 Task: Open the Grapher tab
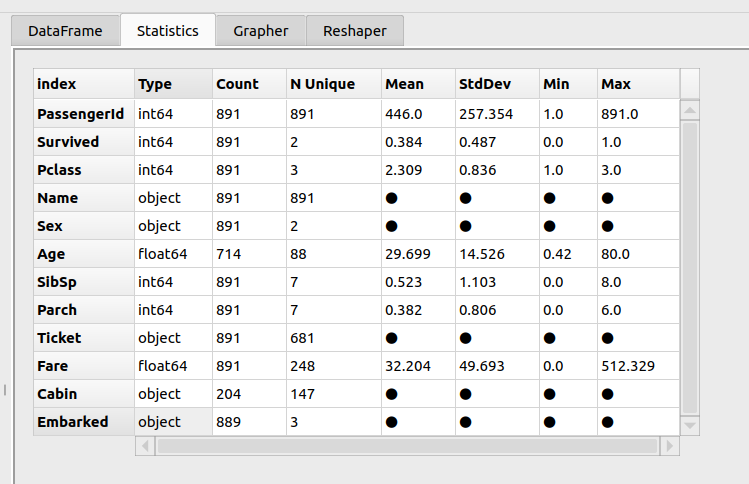point(261,31)
